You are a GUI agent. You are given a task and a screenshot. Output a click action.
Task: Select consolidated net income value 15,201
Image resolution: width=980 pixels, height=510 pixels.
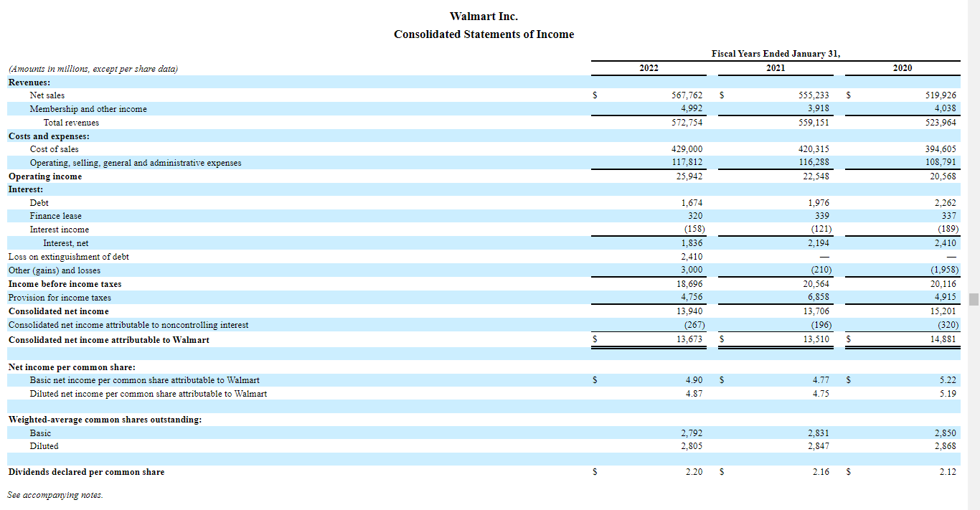tap(943, 311)
